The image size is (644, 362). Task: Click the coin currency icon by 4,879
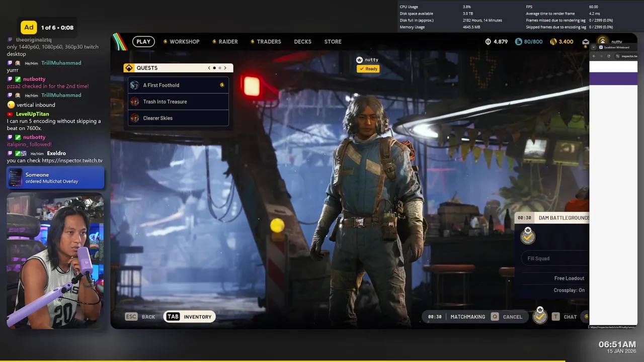tap(488, 42)
